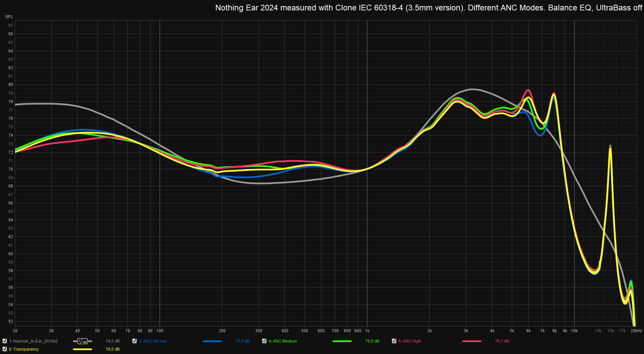Screen dimensions: 644x354
Task: Click the 70 SPL axis value
Action: (11, 169)
